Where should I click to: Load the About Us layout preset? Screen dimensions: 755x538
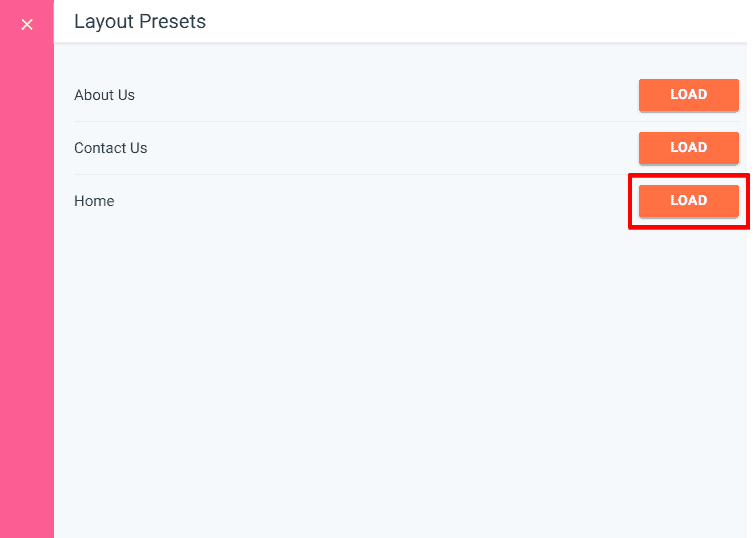[x=688, y=95]
